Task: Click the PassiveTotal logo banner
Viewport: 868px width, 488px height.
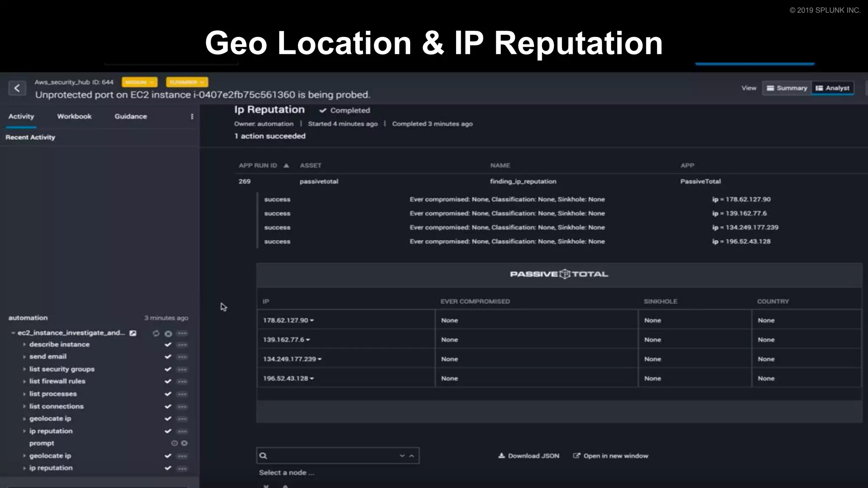Action: point(559,274)
